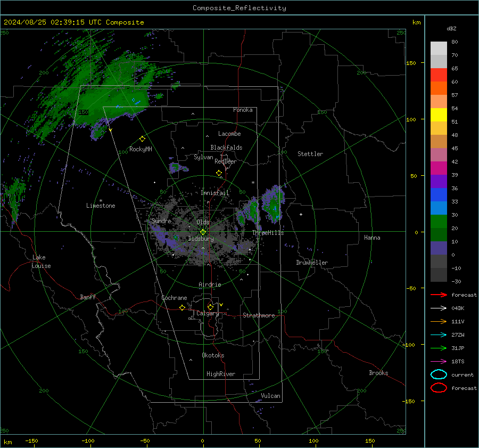Click the HighRiver label
Image resolution: width=479 pixels, height=448 pixels.
221,374
